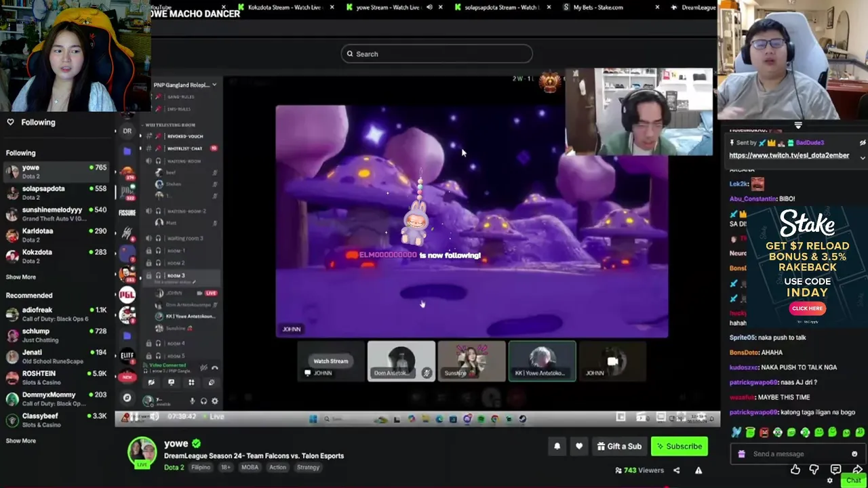The width and height of the screenshot is (868, 488).
Task: Open the ELITE server icon in Discord
Action: [x=127, y=354]
